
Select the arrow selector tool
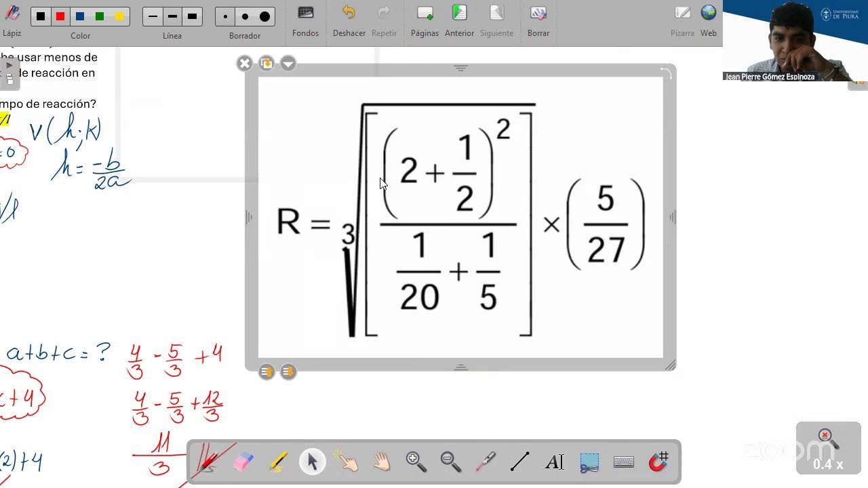coord(313,462)
